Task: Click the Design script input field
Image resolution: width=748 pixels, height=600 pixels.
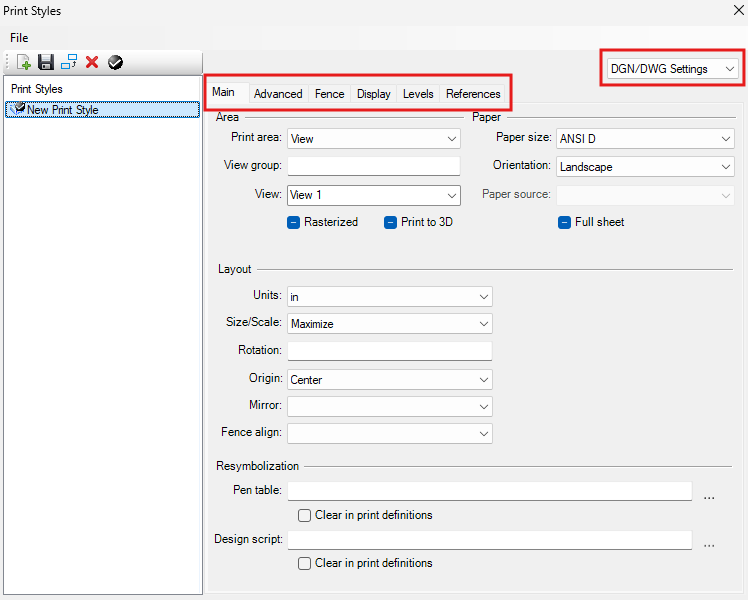Action: point(490,540)
